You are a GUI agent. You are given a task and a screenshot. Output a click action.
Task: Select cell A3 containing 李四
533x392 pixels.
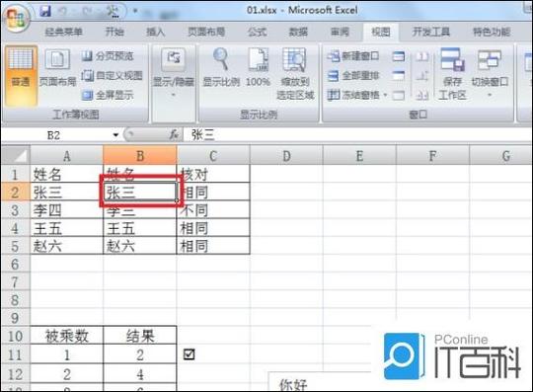point(67,210)
